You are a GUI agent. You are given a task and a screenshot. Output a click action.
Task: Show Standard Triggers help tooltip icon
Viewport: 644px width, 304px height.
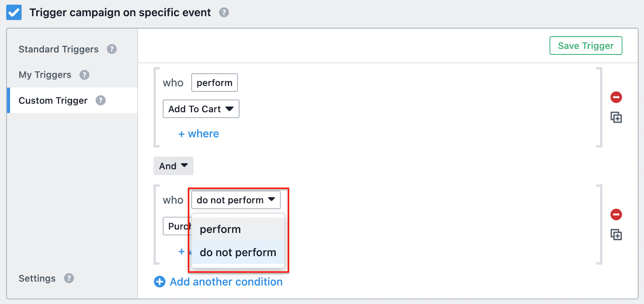[x=111, y=49]
